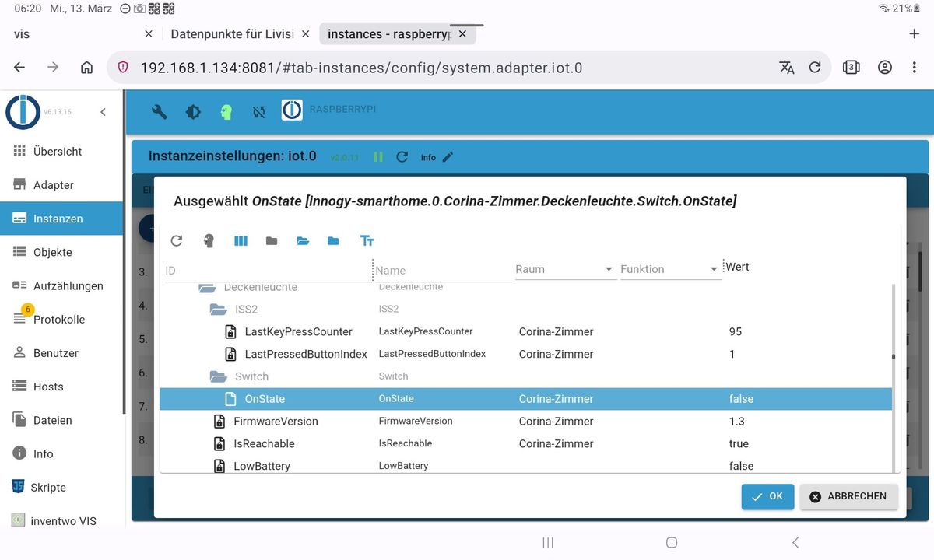Close the vis browser tab

(x=149, y=34)
